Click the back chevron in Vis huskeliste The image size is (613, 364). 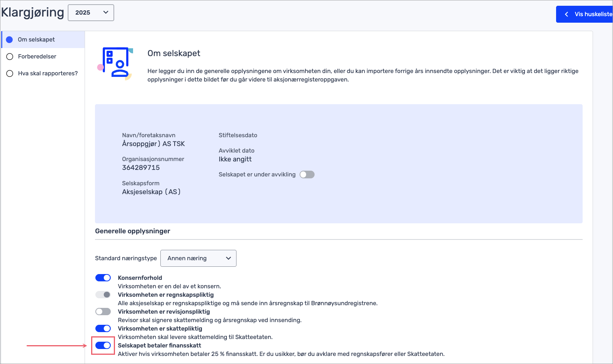click(x=566, y=14)
